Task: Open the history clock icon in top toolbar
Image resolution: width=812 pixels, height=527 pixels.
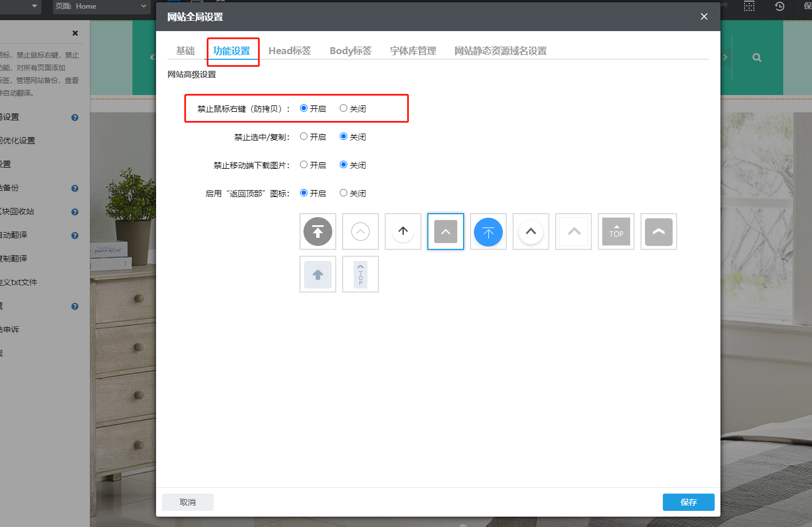Action: pos(779,6)
